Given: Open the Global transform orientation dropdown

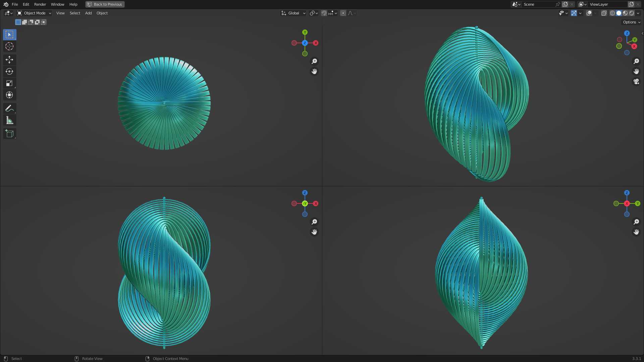Looking at the screenshot, I should [293, 13].
